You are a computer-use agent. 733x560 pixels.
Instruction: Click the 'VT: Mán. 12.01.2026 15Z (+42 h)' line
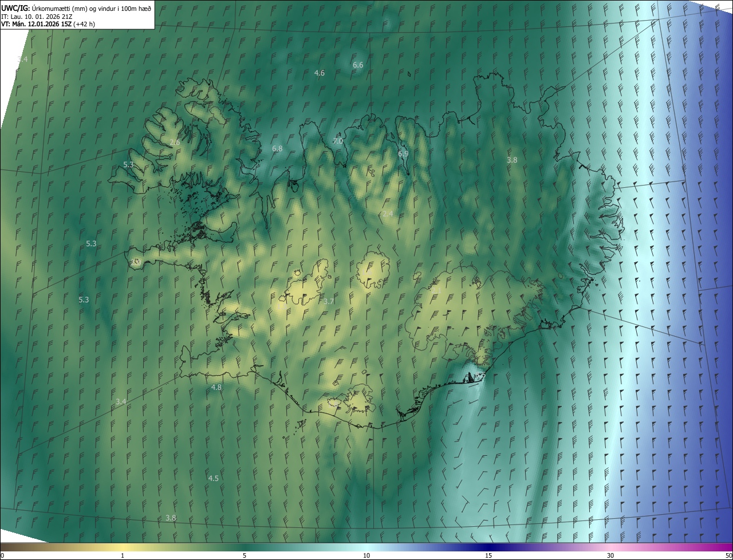coord(48,24)
